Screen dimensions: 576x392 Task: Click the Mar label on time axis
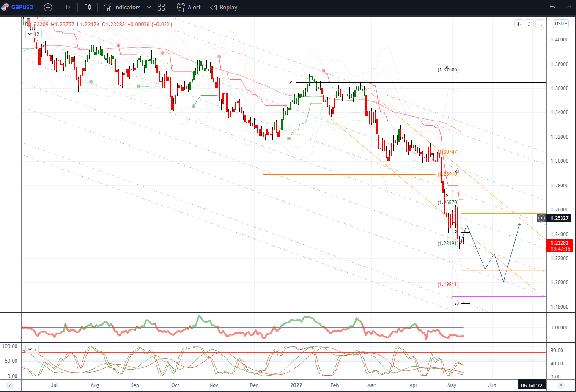tap(371, 385)
